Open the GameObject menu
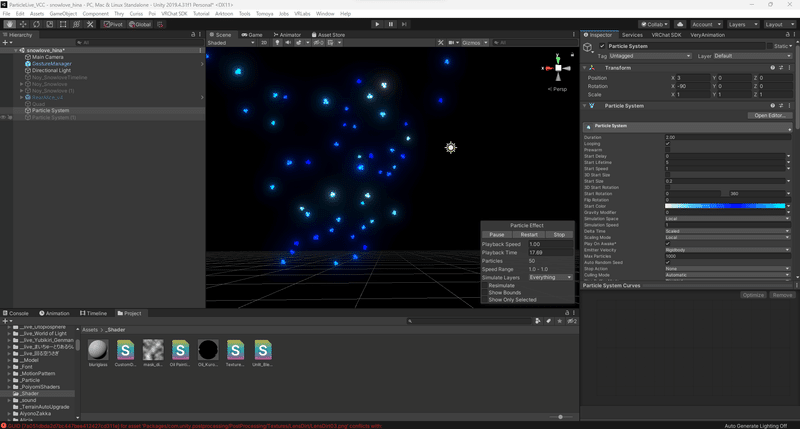This screenshot has width=800, height=429. pos(63,14)
